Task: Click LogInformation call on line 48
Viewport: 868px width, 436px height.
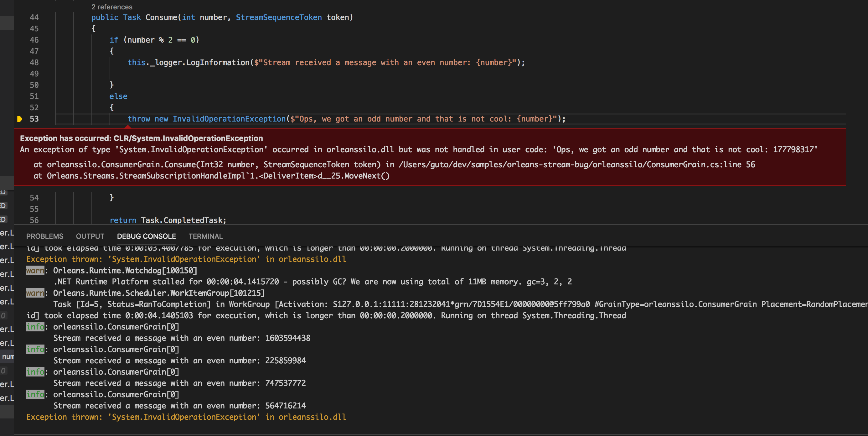Action: [x=218, y=63]
